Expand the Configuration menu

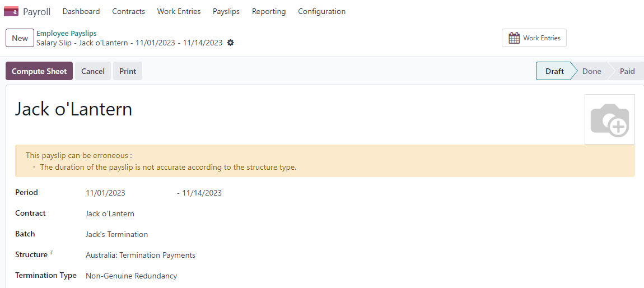(321, 11)
